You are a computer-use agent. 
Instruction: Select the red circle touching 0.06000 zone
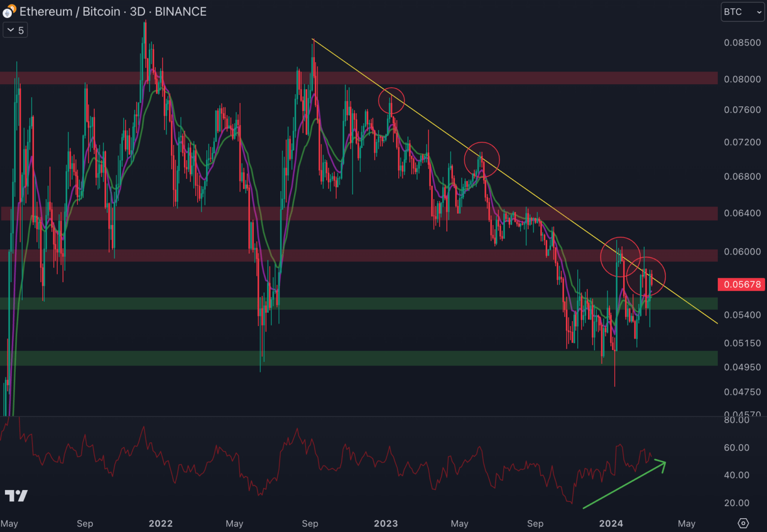620,257
